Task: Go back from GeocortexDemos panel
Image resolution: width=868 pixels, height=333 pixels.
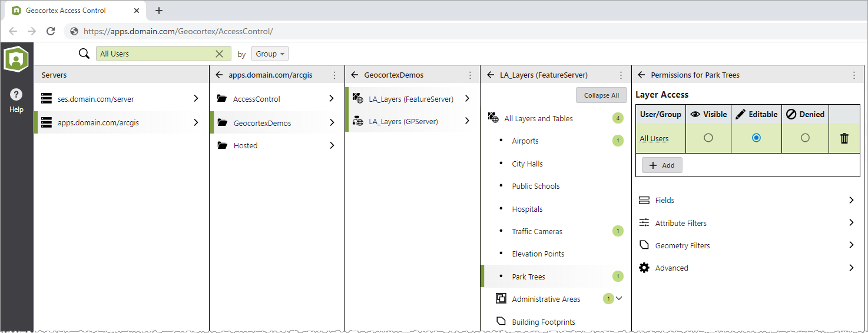Action: pos(355,75)
